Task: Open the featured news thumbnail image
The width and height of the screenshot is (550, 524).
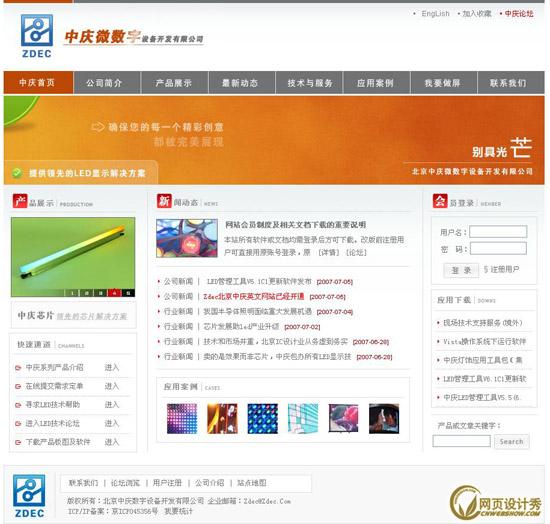Action: pyautogui.click(x=187, y=238)
